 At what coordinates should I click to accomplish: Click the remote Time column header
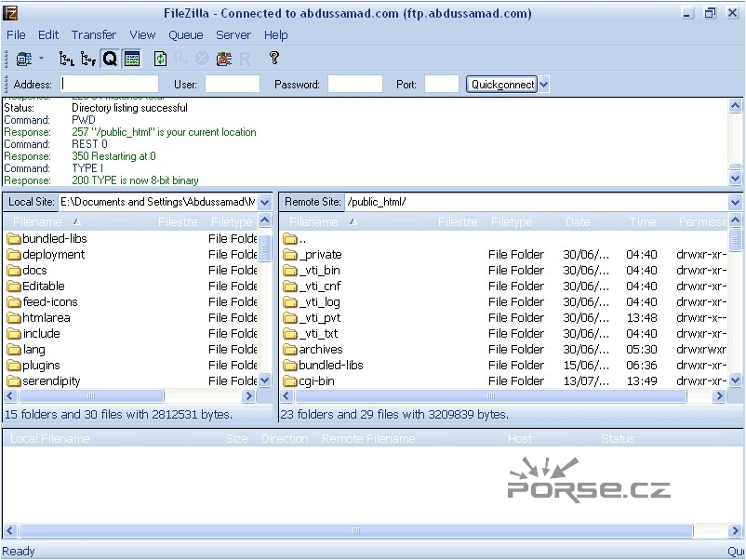[643, 221]
